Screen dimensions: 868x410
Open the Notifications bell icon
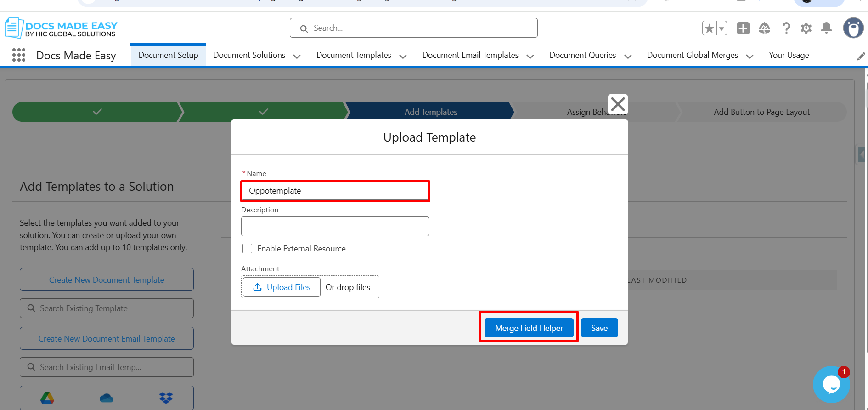pos(826,28)
